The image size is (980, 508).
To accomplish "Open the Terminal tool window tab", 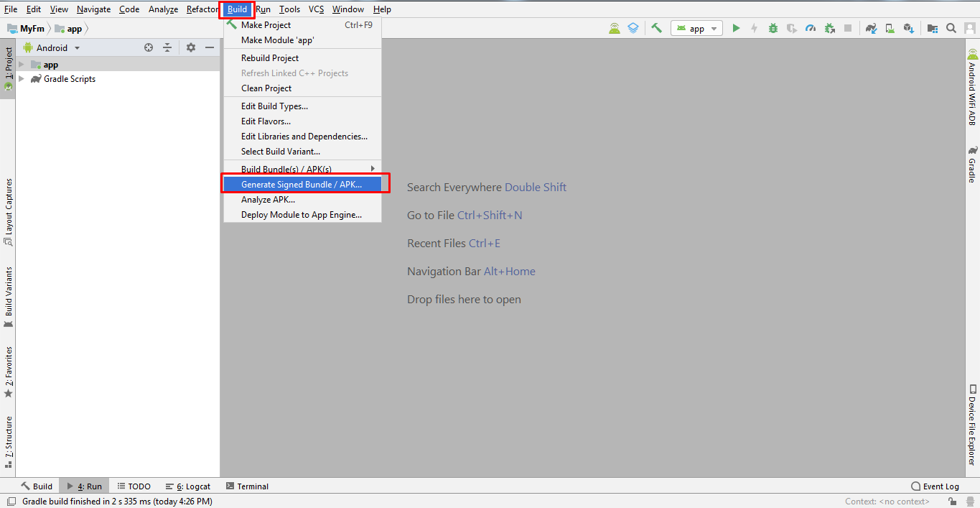I will (x=247, y=486).
